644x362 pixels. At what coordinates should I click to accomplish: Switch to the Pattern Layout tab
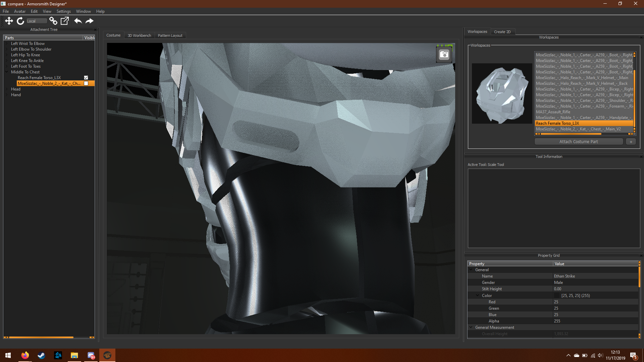tap(170, 35)
